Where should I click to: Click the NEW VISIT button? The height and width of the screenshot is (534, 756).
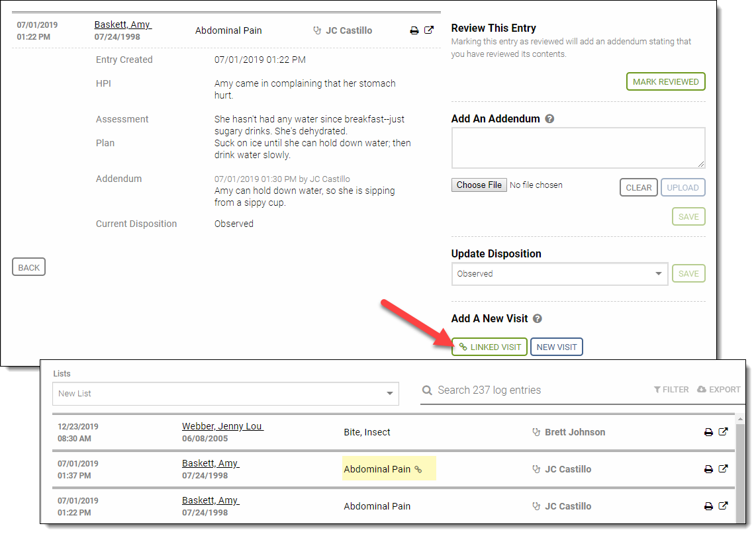pyautogui.click(x=556, y=347)
